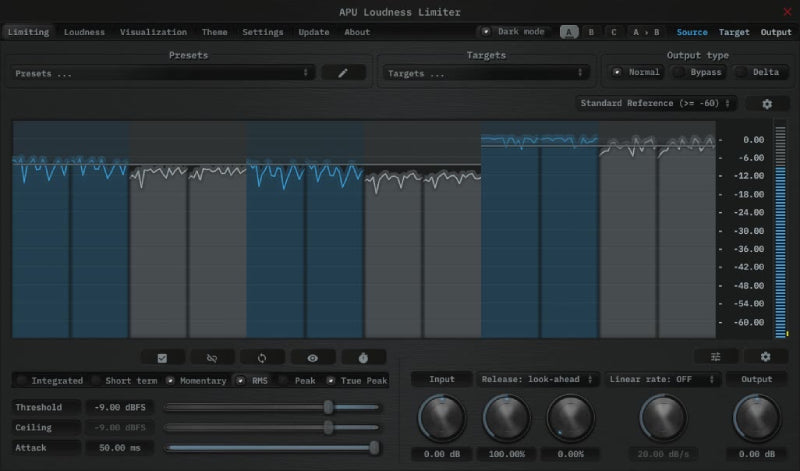
Task: Click the Threshold -9.00 dBFS value field
Action: (120, 407)
